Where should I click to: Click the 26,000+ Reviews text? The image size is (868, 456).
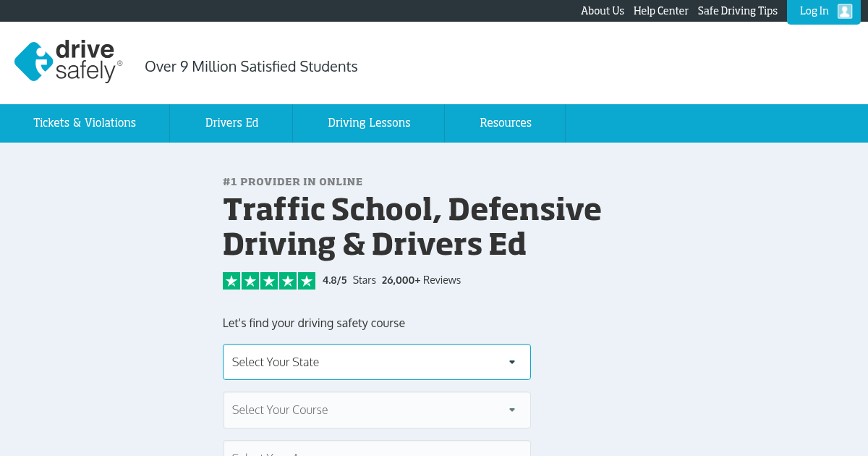coord(421,280)
